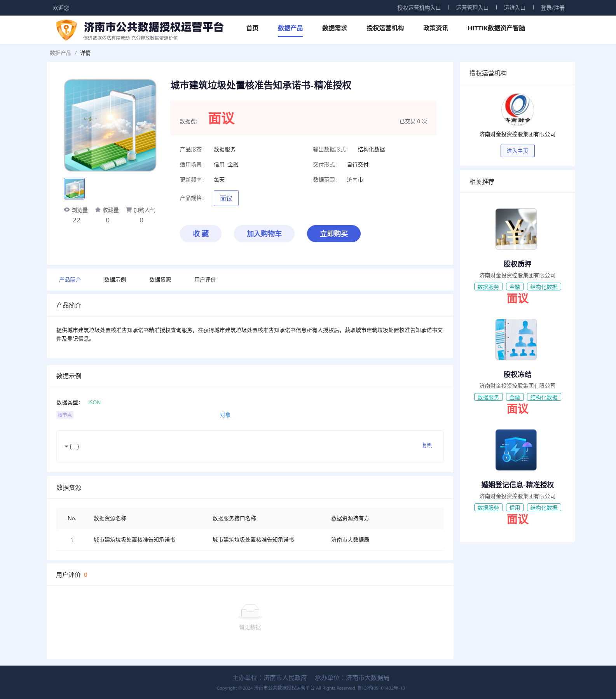
Task: Click the 股权冻结 product title
Action: [x=517, y=374]
